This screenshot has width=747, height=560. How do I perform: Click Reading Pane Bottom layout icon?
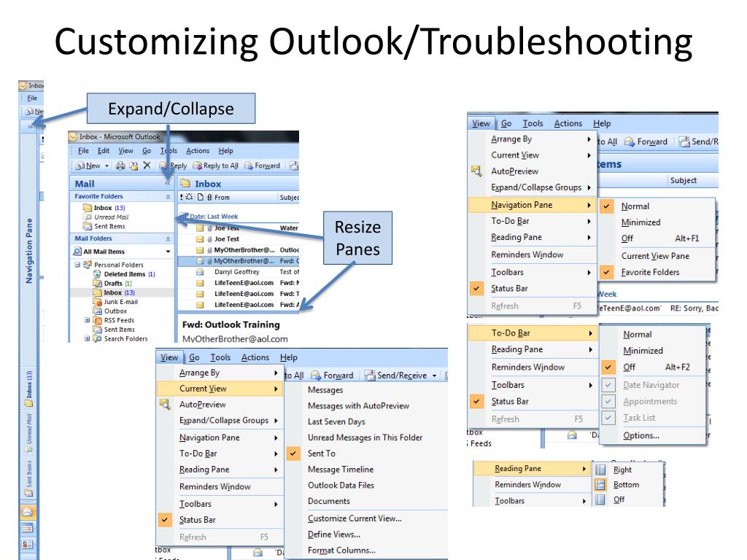601,484
